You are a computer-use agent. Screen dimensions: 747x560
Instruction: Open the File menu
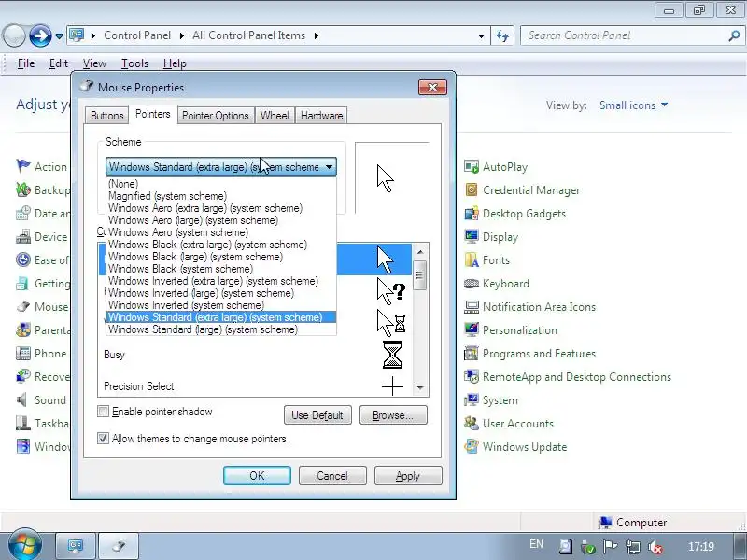(x=26, y=63)
